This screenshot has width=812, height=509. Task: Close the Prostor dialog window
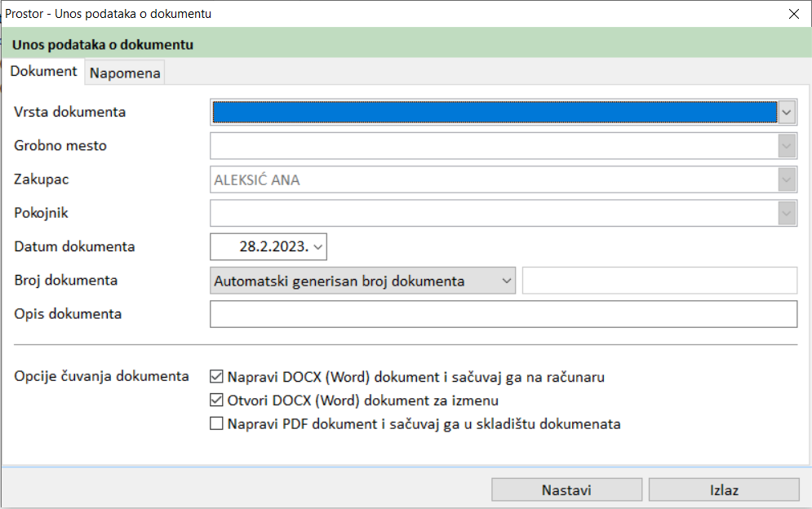click(x=792, y=14)
